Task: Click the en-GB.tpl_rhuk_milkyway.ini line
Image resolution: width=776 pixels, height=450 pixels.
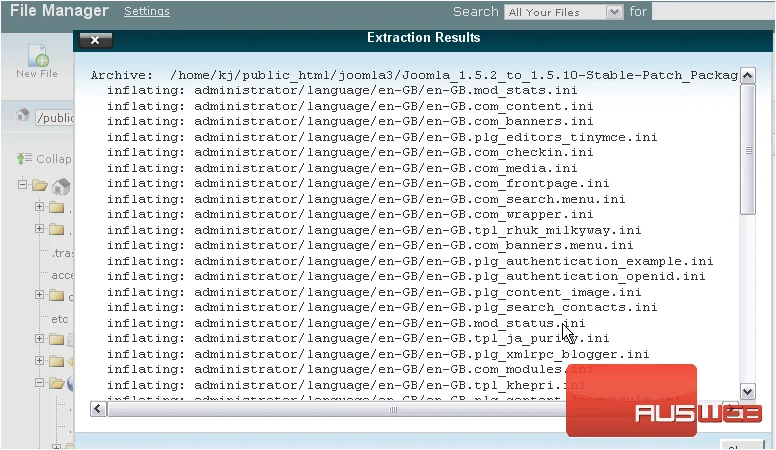Action: [374, 230]
